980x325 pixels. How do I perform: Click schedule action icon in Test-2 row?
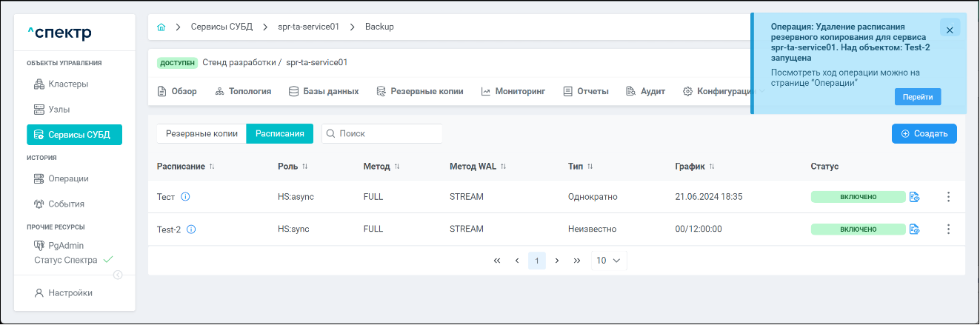pos(914,229)
